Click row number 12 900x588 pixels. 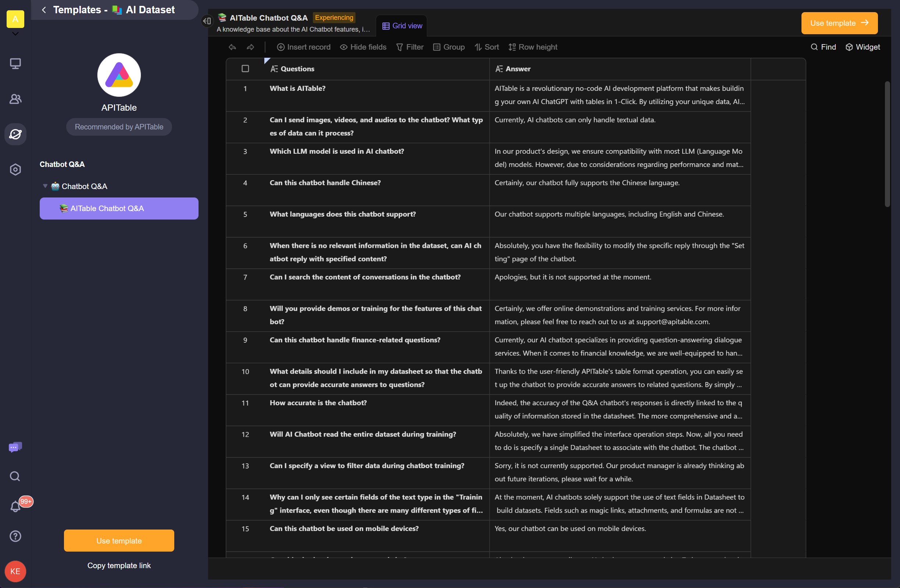point(245,435)
